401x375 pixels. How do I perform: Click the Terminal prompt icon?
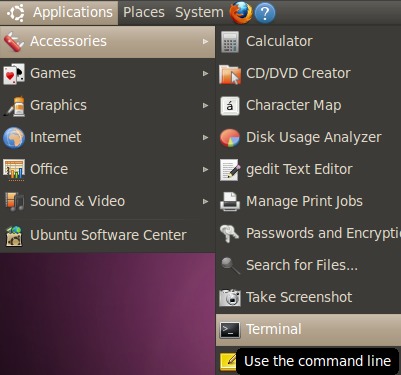230,330
